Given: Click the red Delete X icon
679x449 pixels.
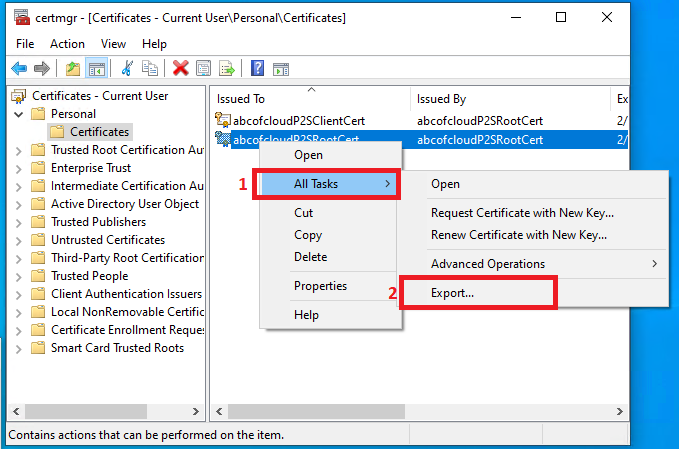Looking at the screenshot, I should pyautogui.click(x=181, y=68).
